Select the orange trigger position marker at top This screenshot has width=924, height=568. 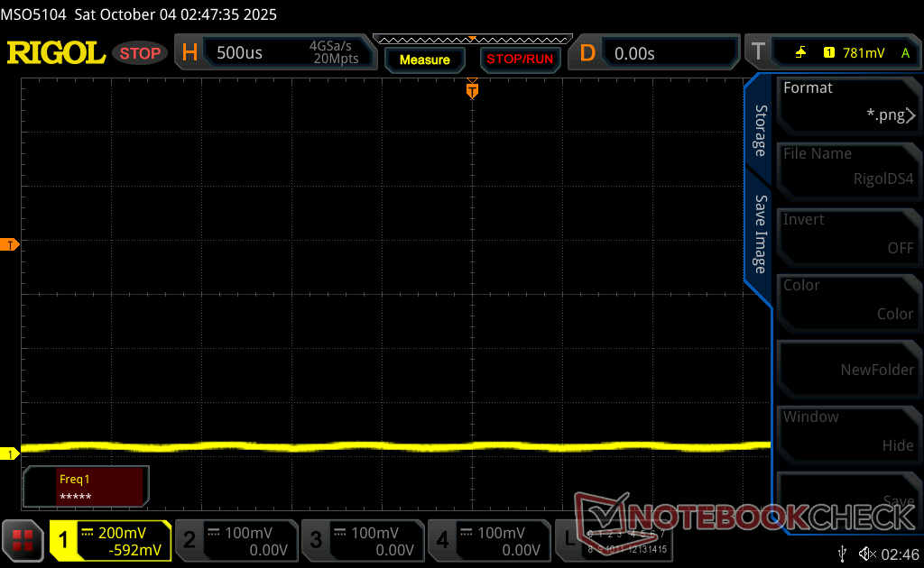pos(472,90)
